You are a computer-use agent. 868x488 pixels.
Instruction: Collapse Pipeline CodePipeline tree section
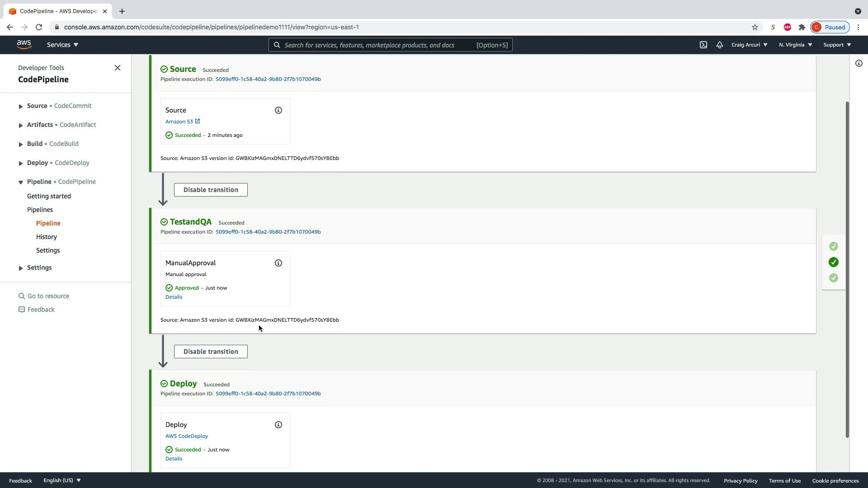(21, 182)
